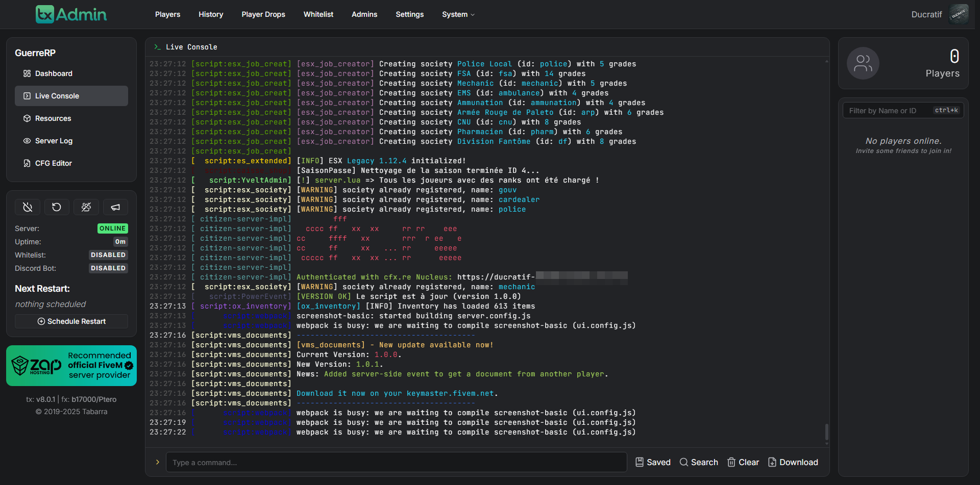Open Player Drops page
This screenshot has width=980, height=485.
[x=263, y=14]
